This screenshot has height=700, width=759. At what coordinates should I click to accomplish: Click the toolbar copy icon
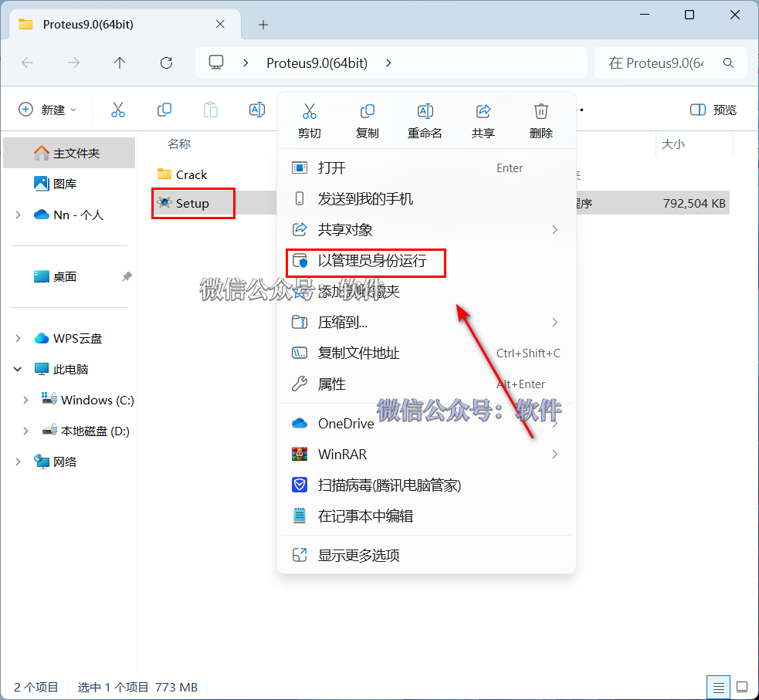[x=164, y=110]
